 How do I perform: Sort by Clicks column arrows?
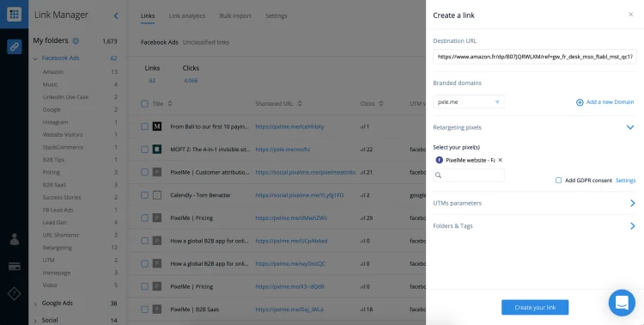(x=381, y=104)
